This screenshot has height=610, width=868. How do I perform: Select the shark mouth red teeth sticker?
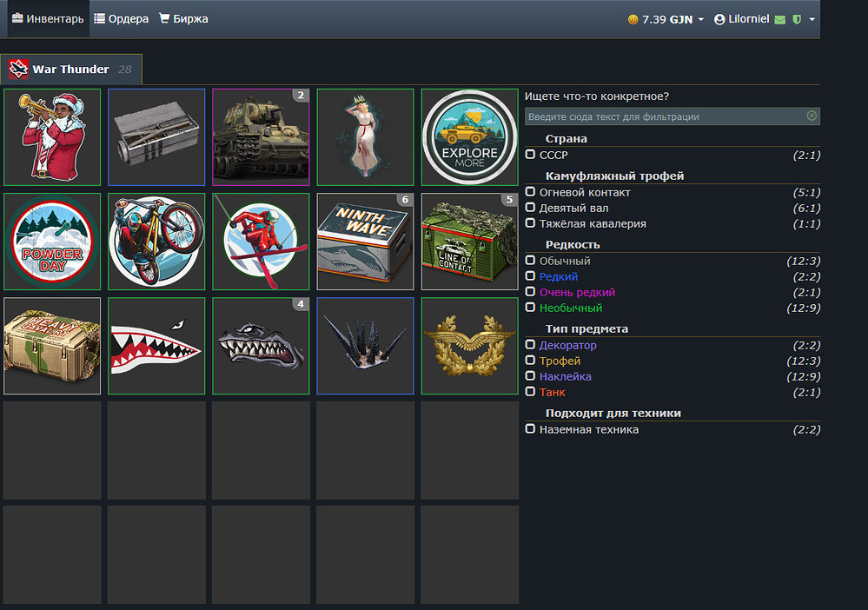156,346
